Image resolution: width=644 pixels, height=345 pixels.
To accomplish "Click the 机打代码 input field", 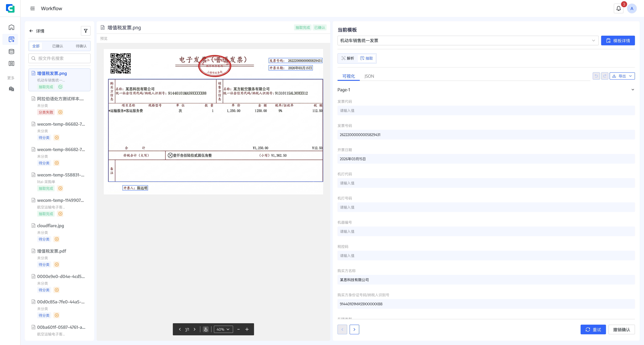I will pos(486,183).
